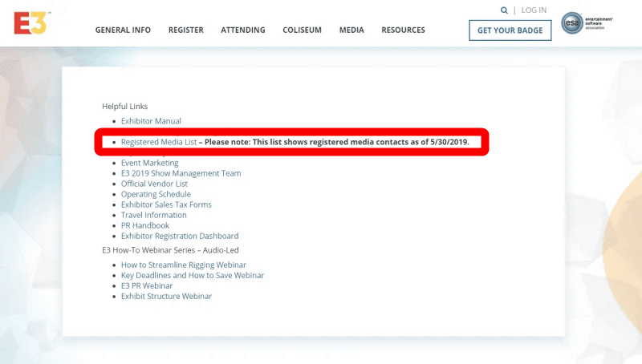Open the Exhibit Structure Webinar link
The width and height of the screenshot is (642, 364).
[x=166, y=296]
